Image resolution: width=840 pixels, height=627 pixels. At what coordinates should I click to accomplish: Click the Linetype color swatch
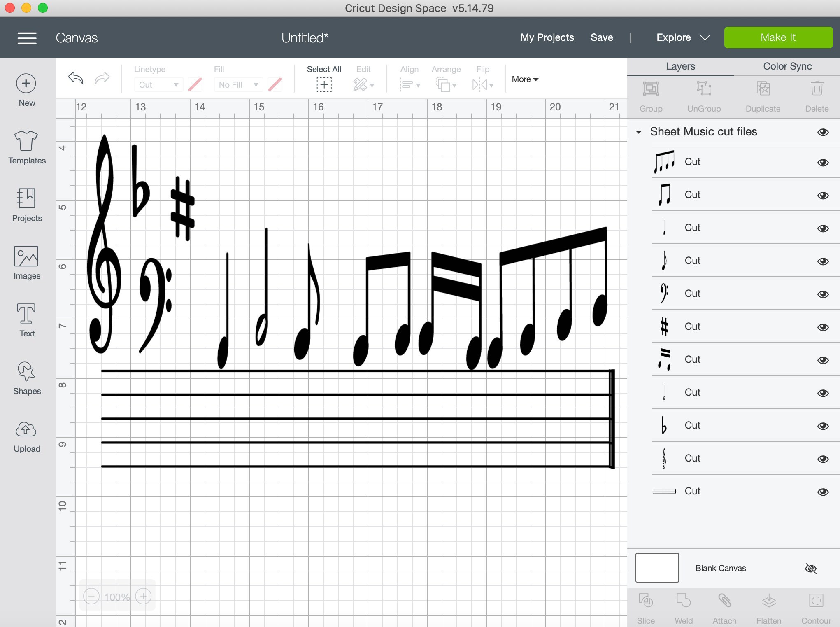(x=194, y=84)
